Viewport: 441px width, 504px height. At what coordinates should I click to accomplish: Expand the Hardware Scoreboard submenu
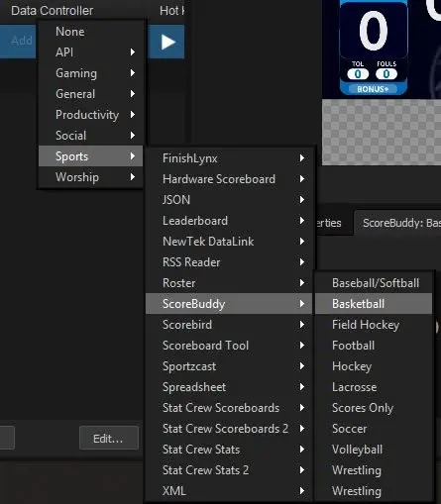229,179
